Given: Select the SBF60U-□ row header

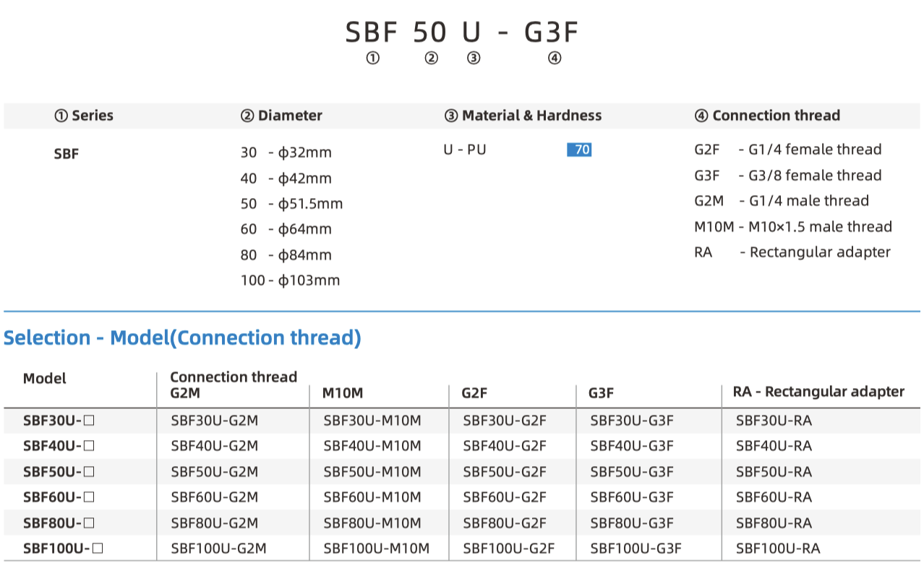Looking at the screenshot, I should (59, 497).
